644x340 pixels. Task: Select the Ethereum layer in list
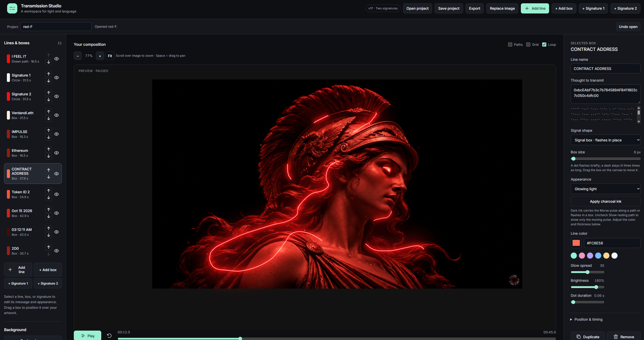(x=25, y=153)
